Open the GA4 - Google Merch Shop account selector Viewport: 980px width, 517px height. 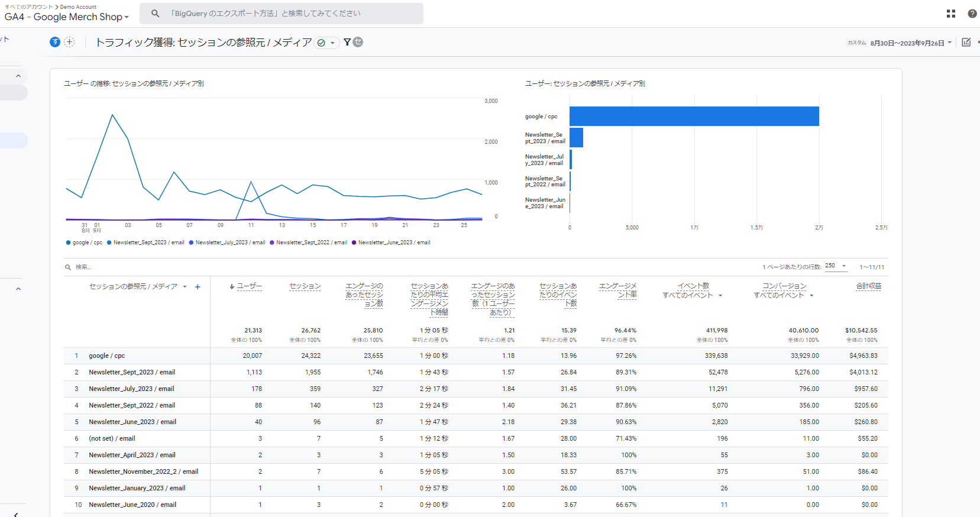tap(66, 17)
